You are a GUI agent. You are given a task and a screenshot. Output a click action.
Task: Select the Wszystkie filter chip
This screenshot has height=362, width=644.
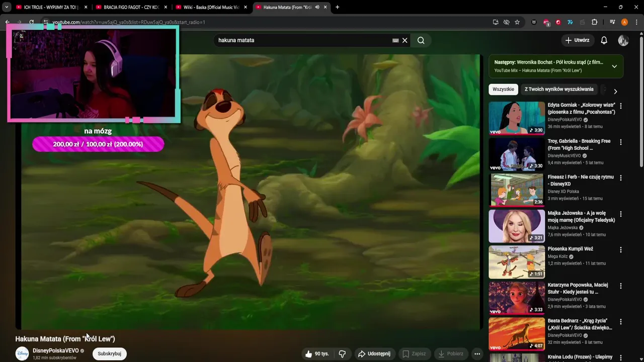point(503,89)
